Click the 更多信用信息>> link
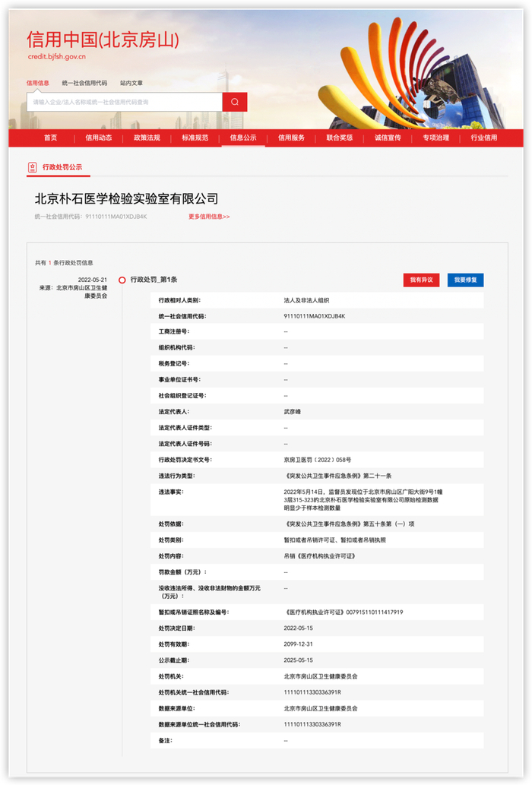532x785 pixels. (209, 217)
